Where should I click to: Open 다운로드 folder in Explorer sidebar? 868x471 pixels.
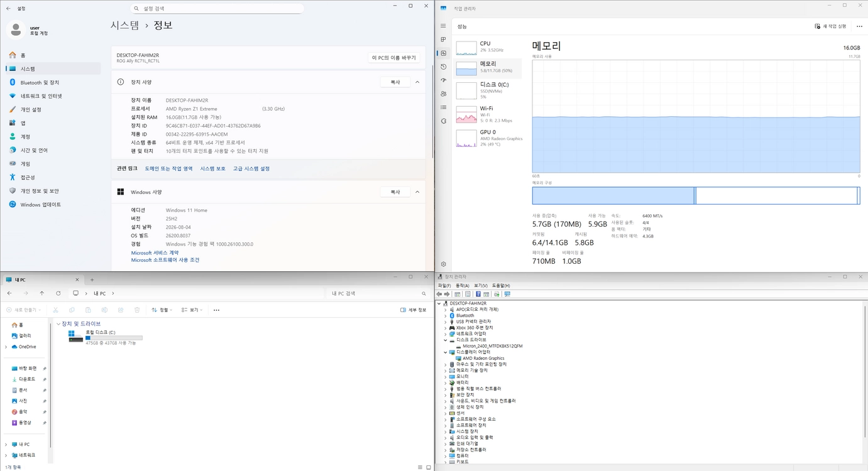(27, 379)
